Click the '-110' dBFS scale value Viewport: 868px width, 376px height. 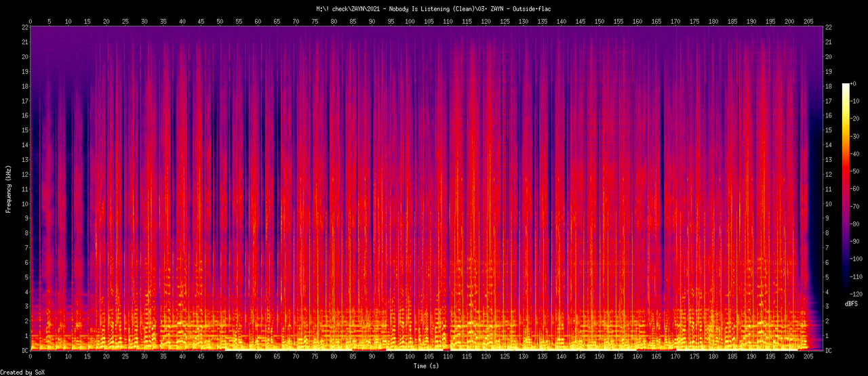(859, 277)
